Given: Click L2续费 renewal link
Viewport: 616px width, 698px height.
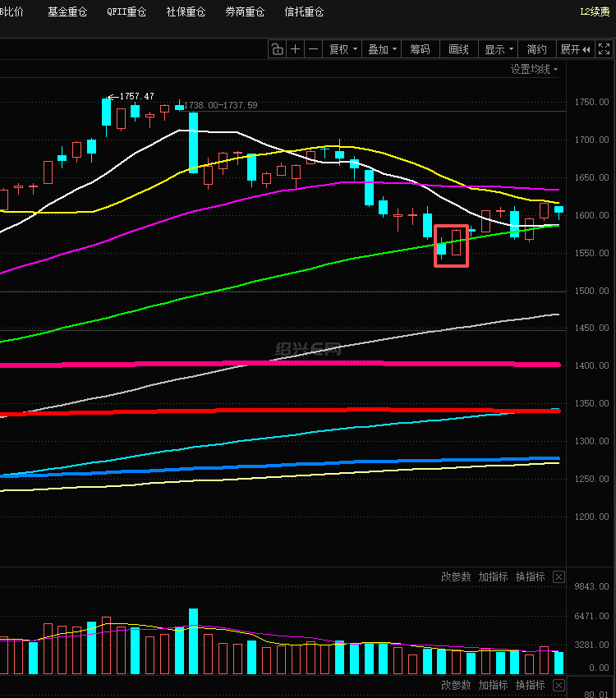Looking at the screenshot, I should (596, 12).
